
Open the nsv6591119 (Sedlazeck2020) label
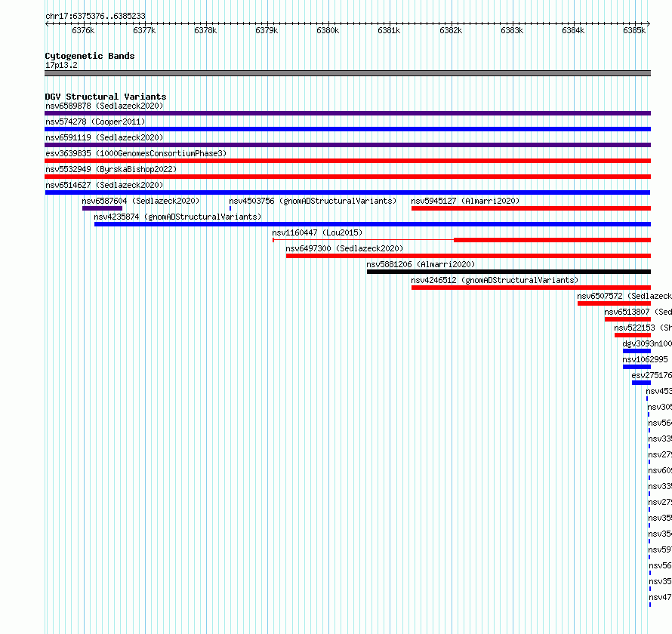pos(104,137)
